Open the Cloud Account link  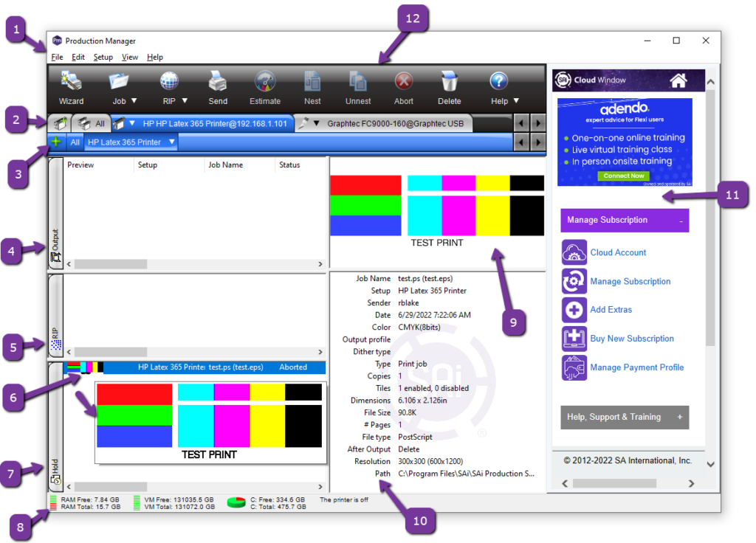pyautogui.click(x=618, y=252)
